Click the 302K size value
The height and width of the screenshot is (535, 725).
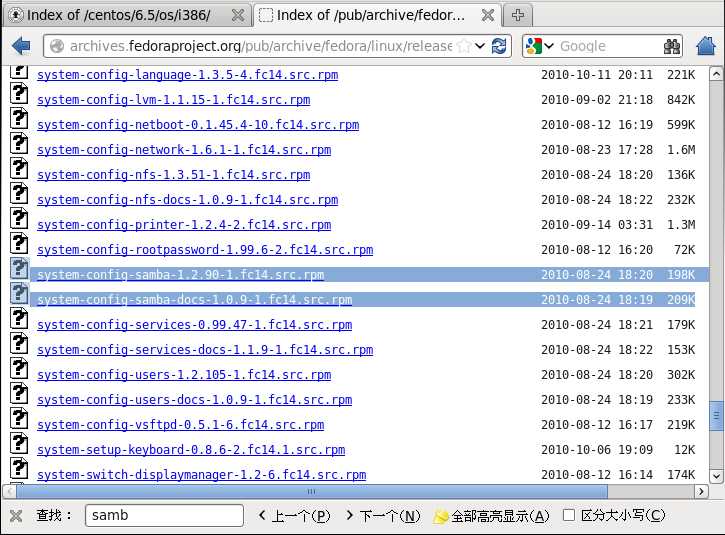tap(681, 375)
